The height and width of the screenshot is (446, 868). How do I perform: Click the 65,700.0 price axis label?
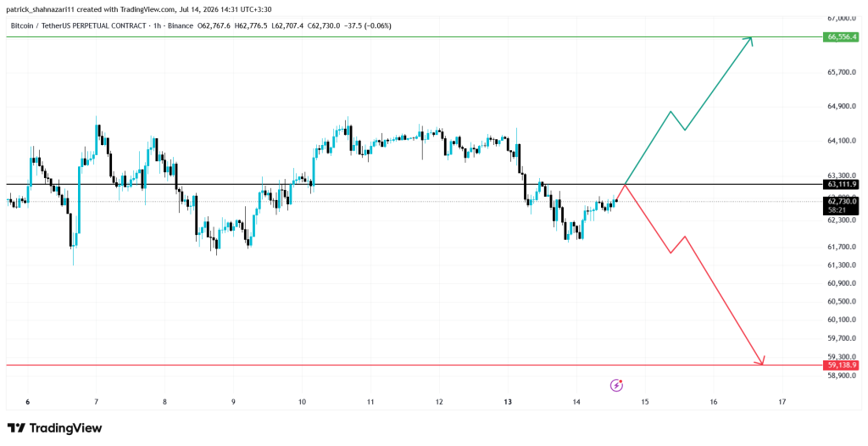pos(842,73)
